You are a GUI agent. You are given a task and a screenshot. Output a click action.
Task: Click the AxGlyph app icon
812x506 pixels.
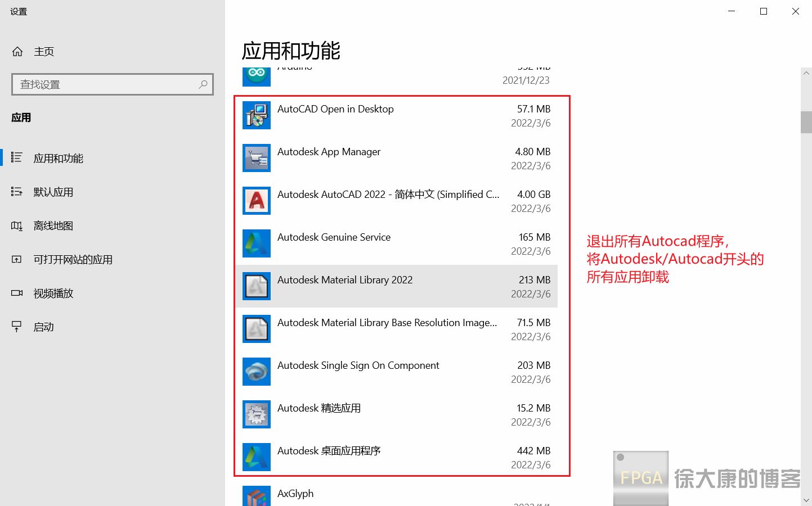coord(257,496)
